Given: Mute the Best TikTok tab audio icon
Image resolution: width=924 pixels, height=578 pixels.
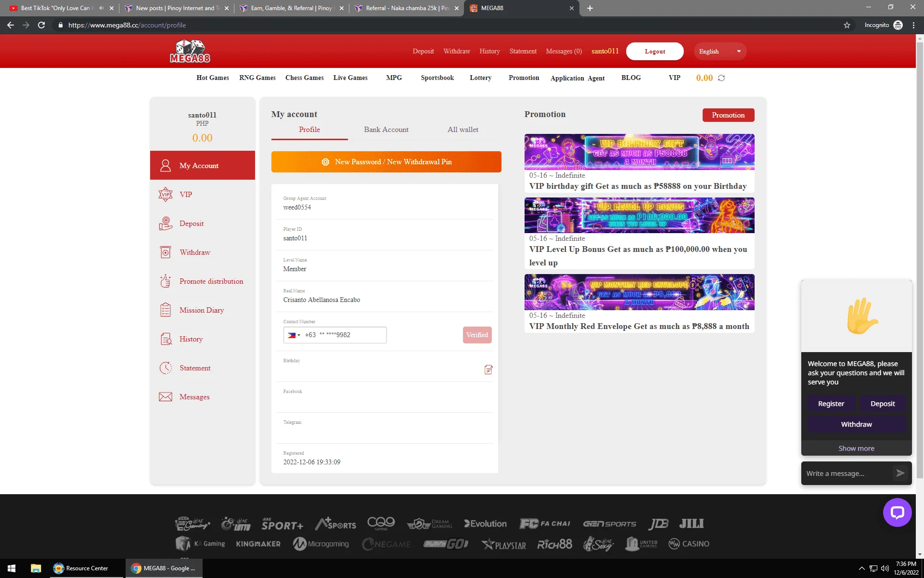Looking at the screenshot, I should click(101, 8).
